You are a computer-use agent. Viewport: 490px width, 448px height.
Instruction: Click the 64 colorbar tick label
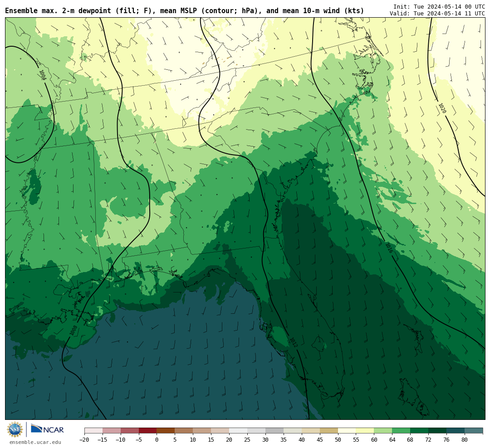[x=392, y=440]
